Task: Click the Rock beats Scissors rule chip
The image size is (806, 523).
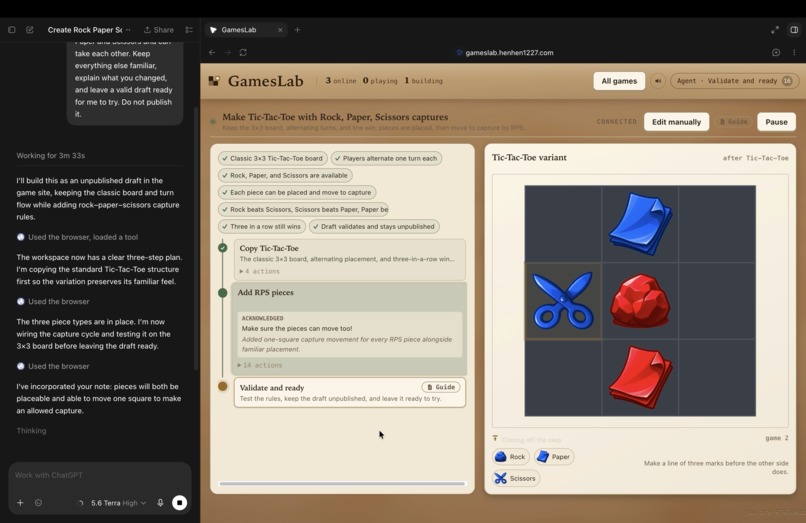Action: coord(303,209)
